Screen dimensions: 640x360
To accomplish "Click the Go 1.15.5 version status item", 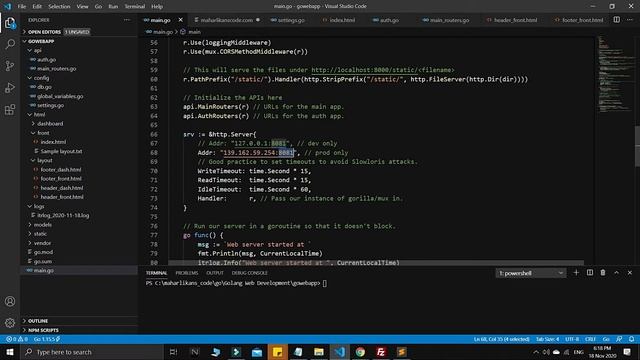I will click(x=47, y=339).
